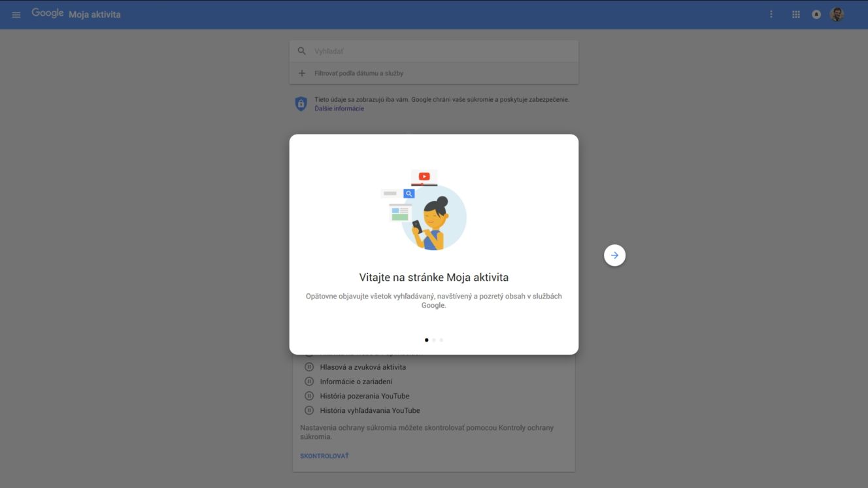
Task: Open the Ďalšie informácie link
Action: 339,108
